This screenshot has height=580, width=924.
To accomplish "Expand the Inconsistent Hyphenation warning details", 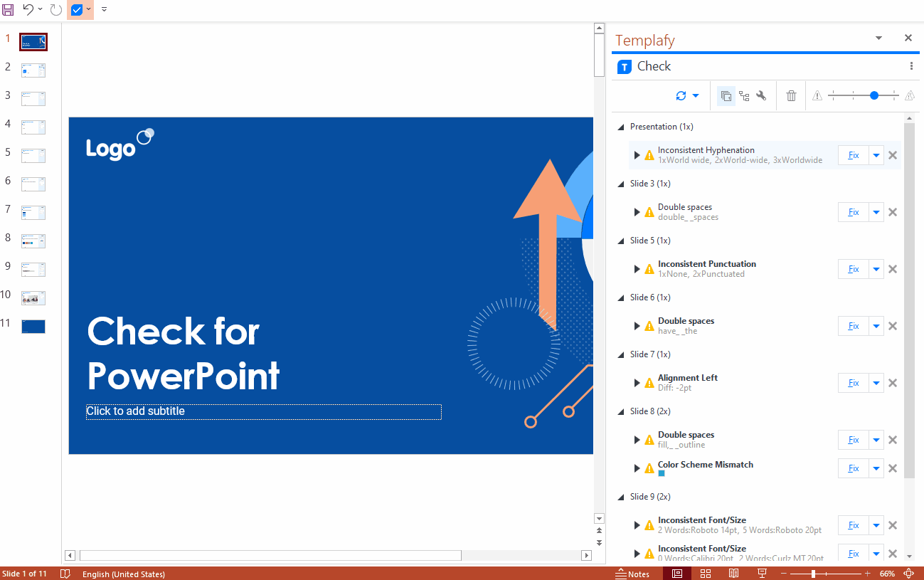I will pos(637,154).
